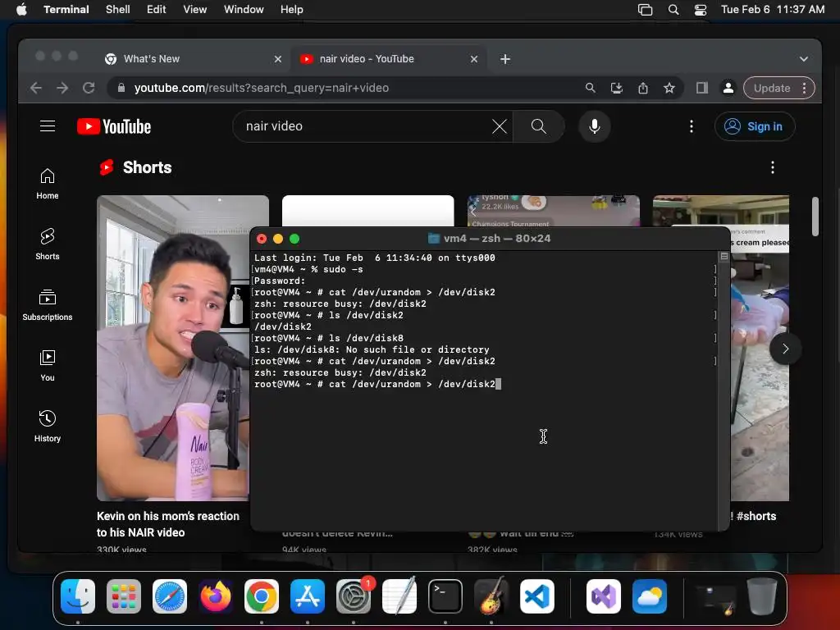The width and height of the screenshot is (840, 630).
Task: Click the YouTube page scrollbar
Action: tap(815, 217)
